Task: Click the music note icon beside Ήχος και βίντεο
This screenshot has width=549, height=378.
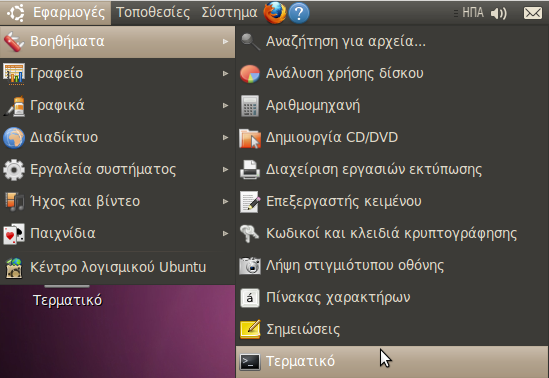Action: point(14,202)
